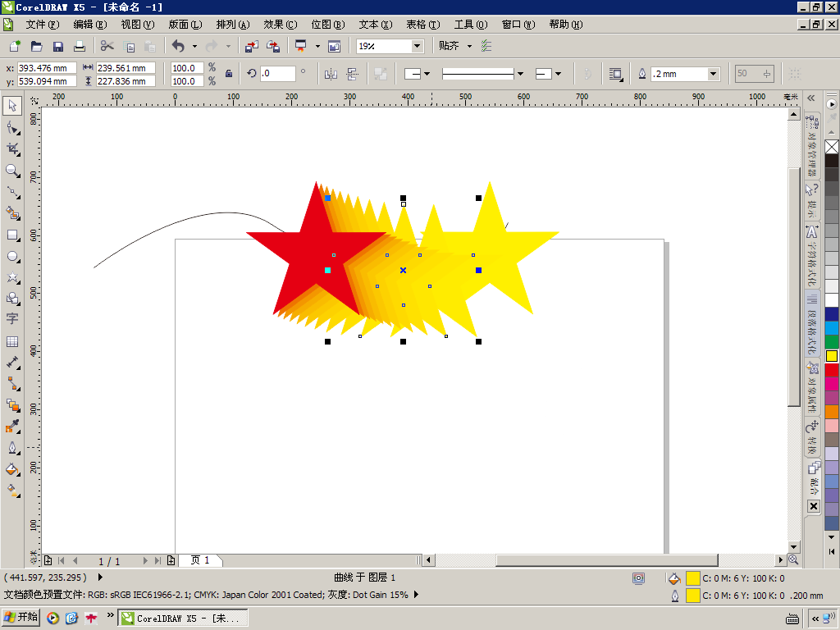
Task: Select the Outline pen tool
Action: (x=12, y=448)
